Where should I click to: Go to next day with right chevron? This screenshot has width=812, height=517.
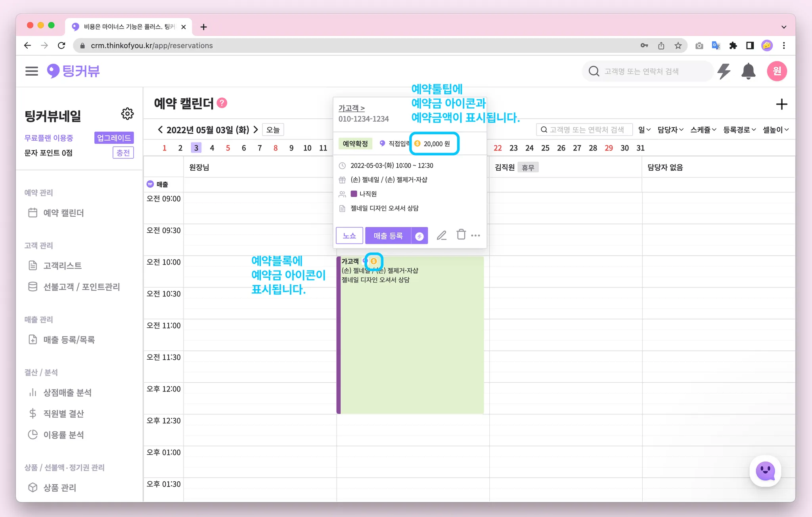[x=256, y=130]
